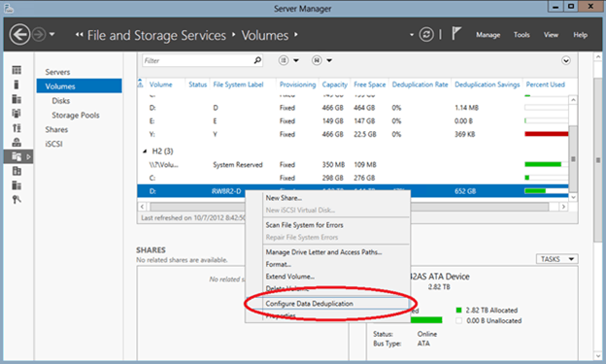Image resolution: width=606 pixels, height=364 pixels.
Task: Select the File and Storage Services sidebar icon
Action: 17,156
